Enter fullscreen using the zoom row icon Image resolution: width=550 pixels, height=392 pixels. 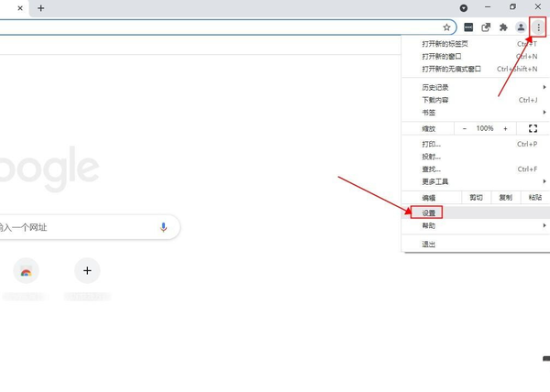point(533,128)
